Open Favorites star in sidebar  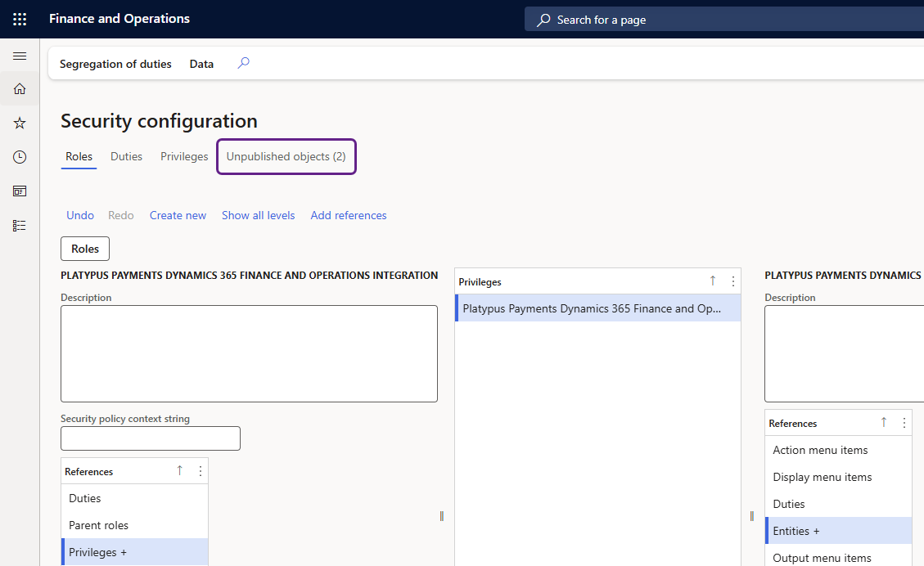20,123
